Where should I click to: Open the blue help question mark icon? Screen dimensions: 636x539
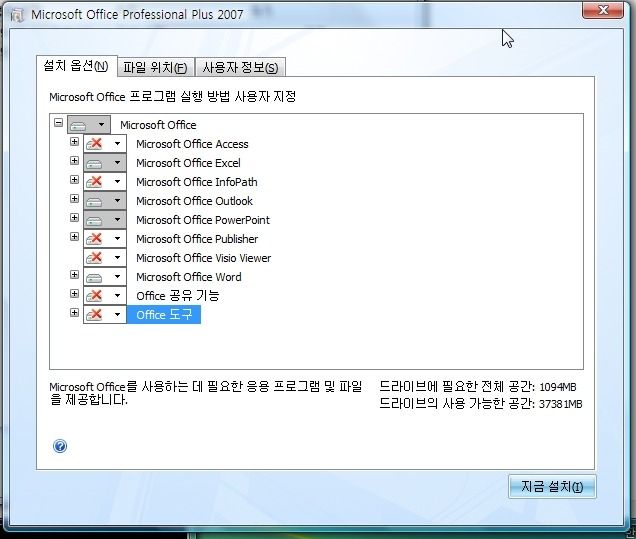(x=60, y=446)
